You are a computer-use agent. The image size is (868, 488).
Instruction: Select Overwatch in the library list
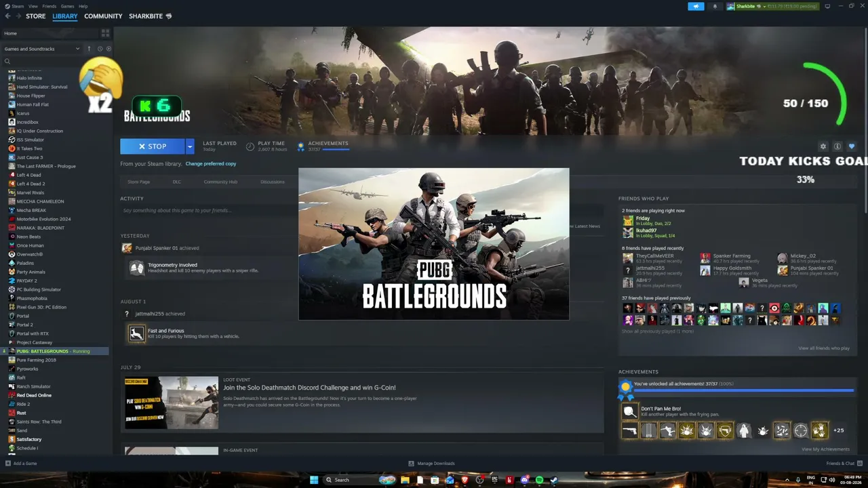coord(30,254)
